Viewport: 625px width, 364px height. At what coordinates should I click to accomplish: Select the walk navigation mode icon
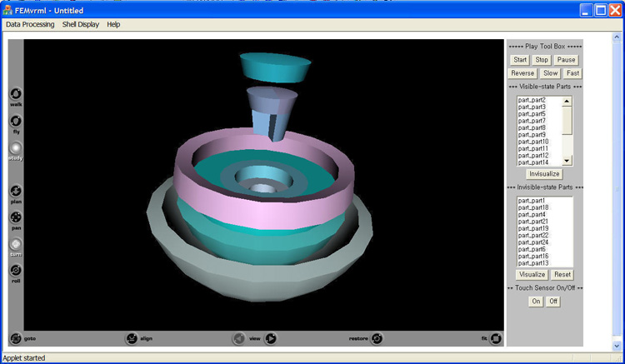[16, 95]
